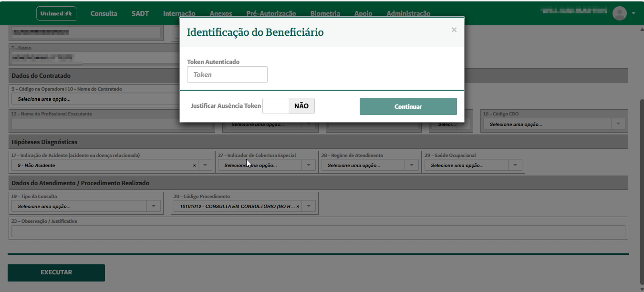
Task: Open the user profile avatar menu
Action: (x=619, y=13)
